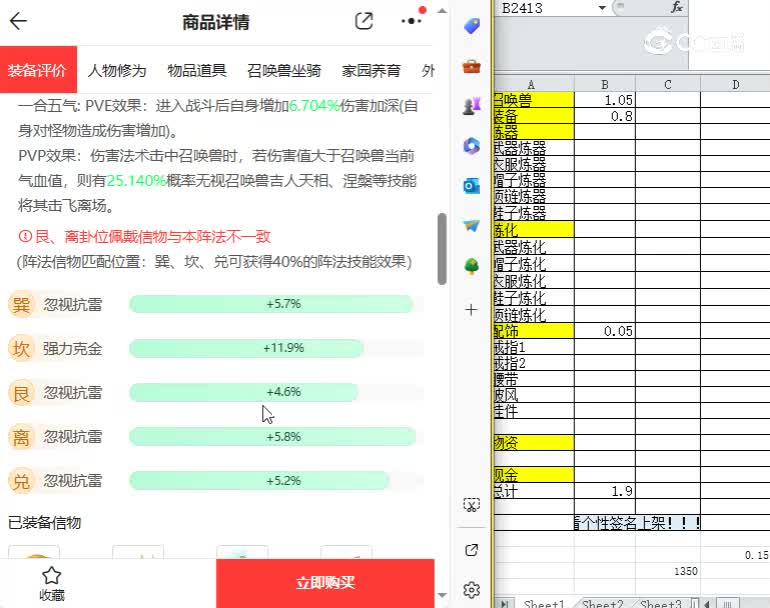Switch to the 家园养育 tab

click(371, 70)
